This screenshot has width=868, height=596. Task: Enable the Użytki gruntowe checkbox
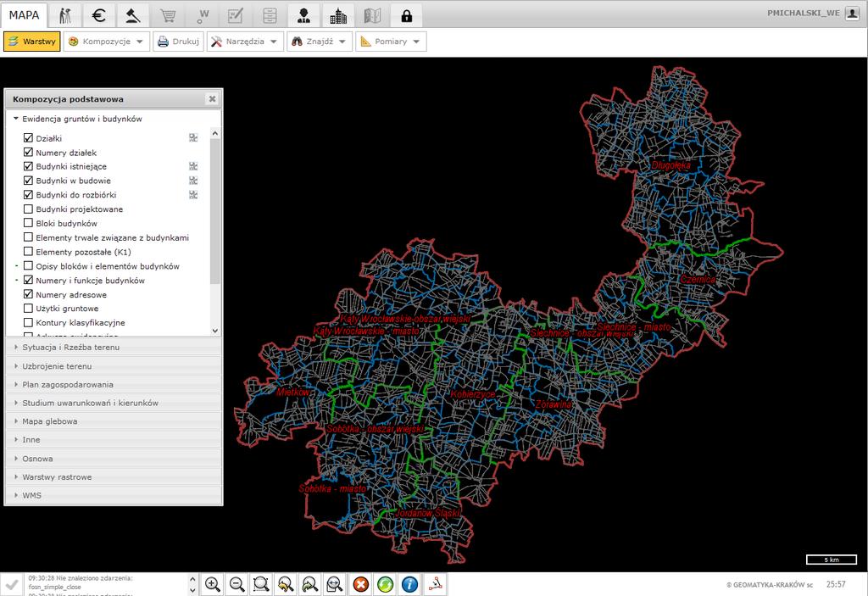pyautogui.click(x=28, y=308)
